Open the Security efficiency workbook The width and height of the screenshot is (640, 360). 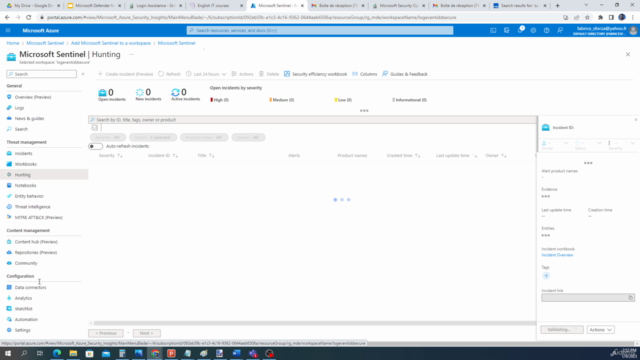(x=316, y=74)
